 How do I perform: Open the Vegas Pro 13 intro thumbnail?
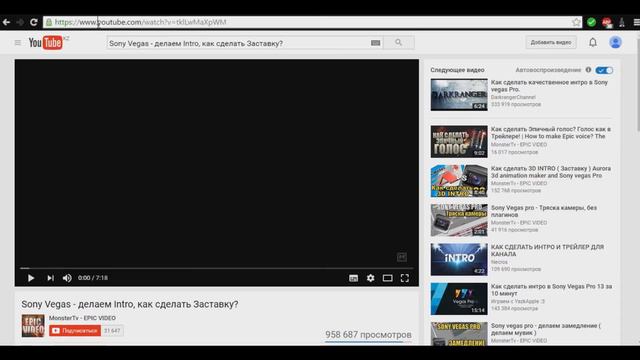[x=459, y=299]
